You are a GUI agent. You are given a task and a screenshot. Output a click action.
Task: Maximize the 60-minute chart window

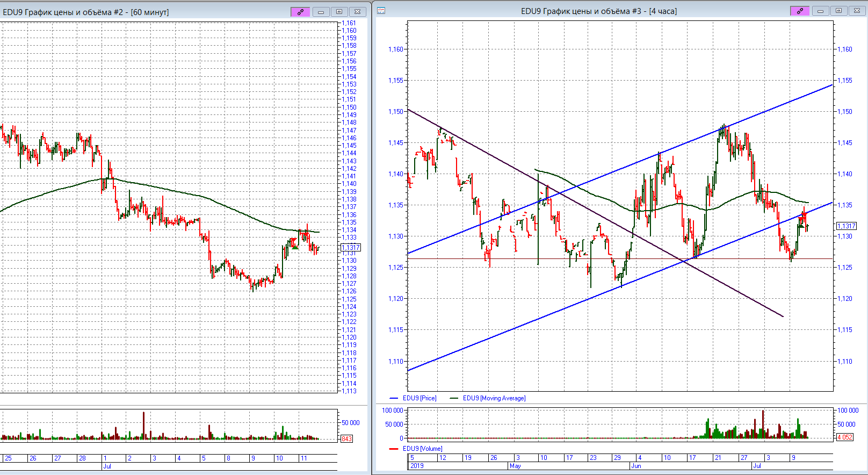[x=339, y=12]
